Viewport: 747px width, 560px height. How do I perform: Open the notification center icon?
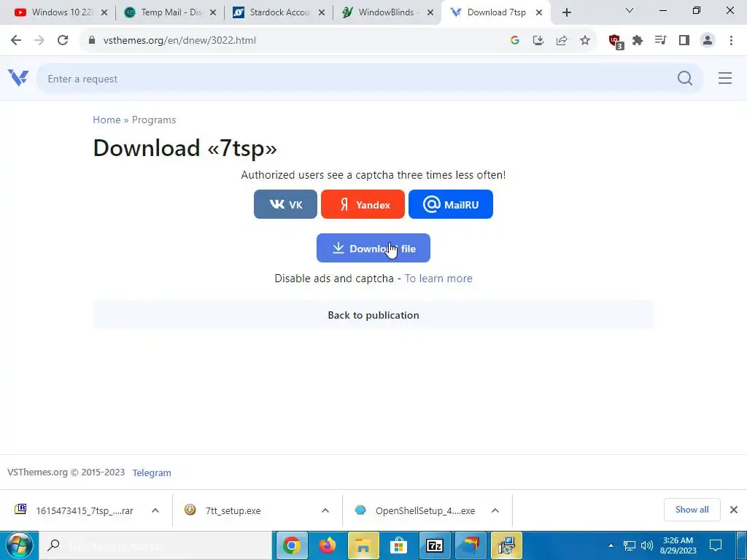point(716,545)
